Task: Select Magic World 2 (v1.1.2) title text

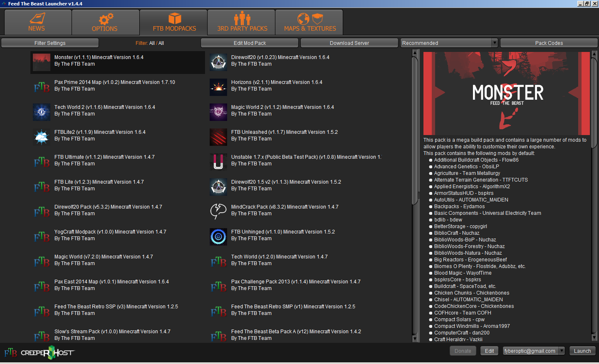Action: 282,107
